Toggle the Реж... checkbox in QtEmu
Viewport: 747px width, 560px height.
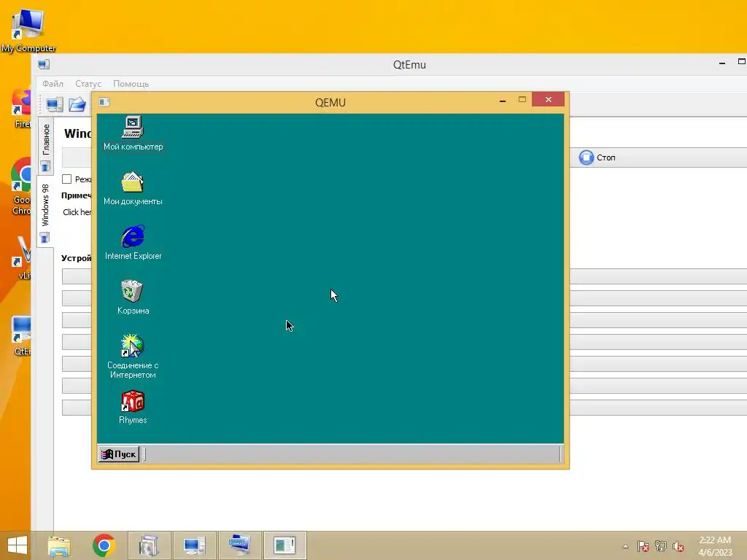click(66, 179)
